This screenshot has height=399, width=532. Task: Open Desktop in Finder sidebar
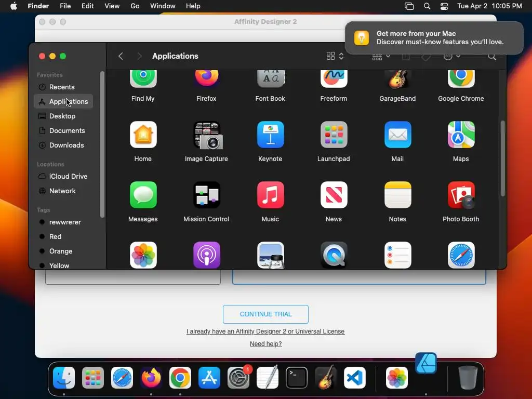click(x=63, y=116)
